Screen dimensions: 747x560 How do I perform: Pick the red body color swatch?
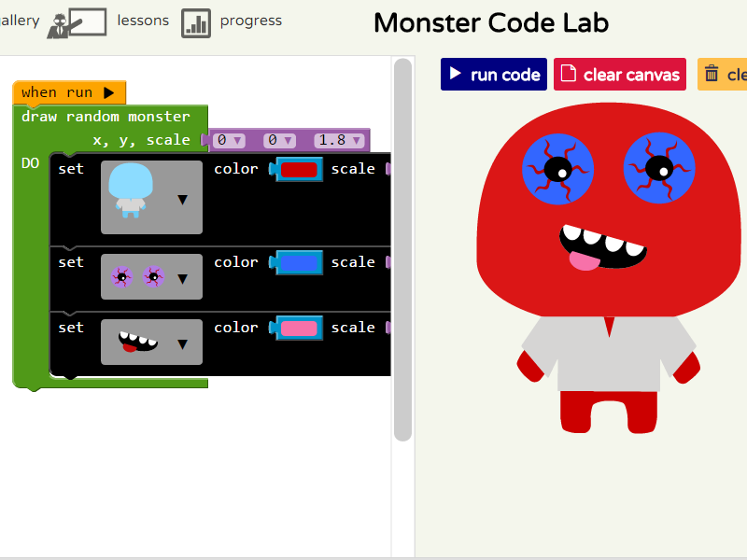[x=300, y=169]
